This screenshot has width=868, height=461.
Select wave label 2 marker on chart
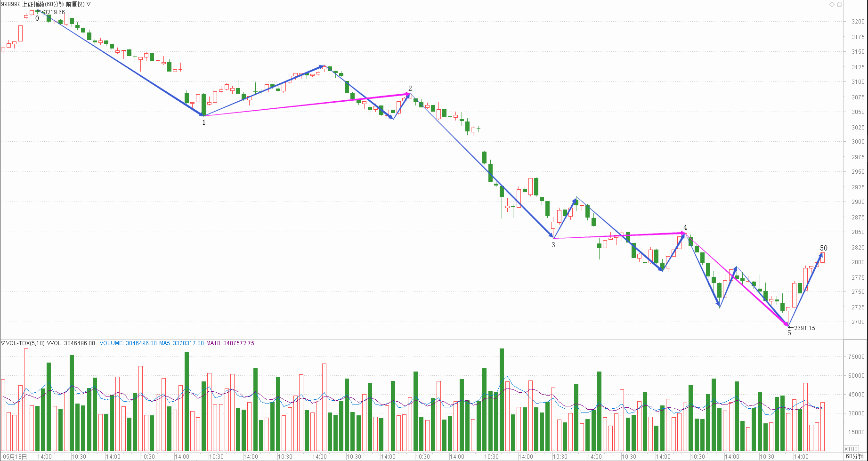click(410, 89)
